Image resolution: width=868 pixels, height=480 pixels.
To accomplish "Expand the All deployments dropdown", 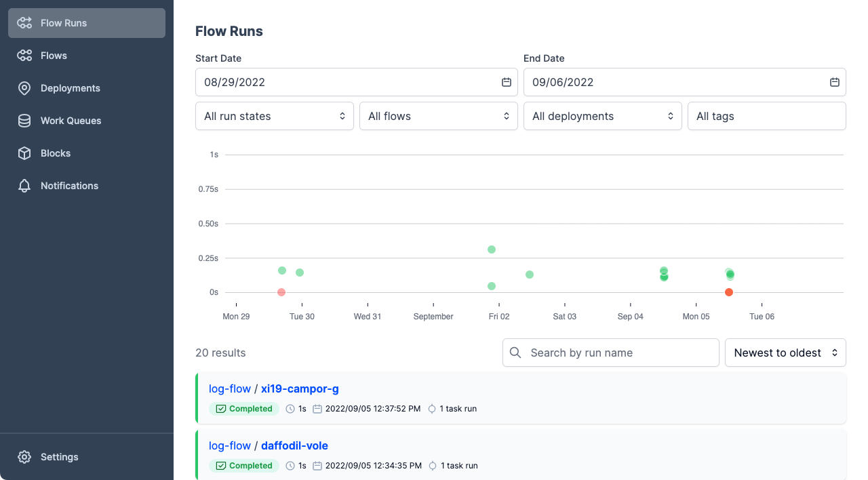I will point(603,116).
